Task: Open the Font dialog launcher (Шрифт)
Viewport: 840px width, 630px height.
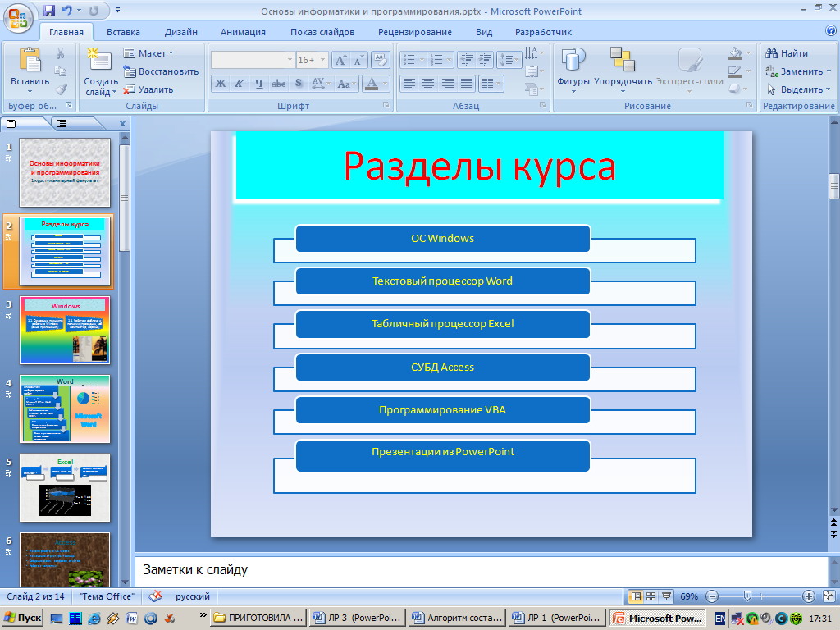Action: (x=386, y=106)
